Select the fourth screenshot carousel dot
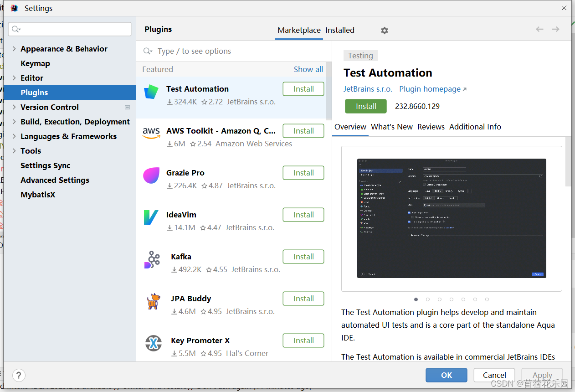The height and width of the screenshot is (392, 575). pos(452,299)
